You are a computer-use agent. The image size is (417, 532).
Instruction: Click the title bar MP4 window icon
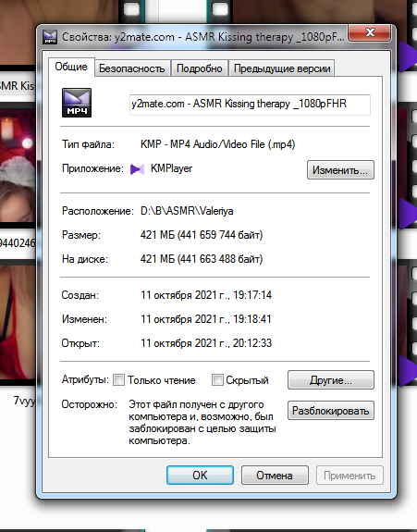click(50, 37)
